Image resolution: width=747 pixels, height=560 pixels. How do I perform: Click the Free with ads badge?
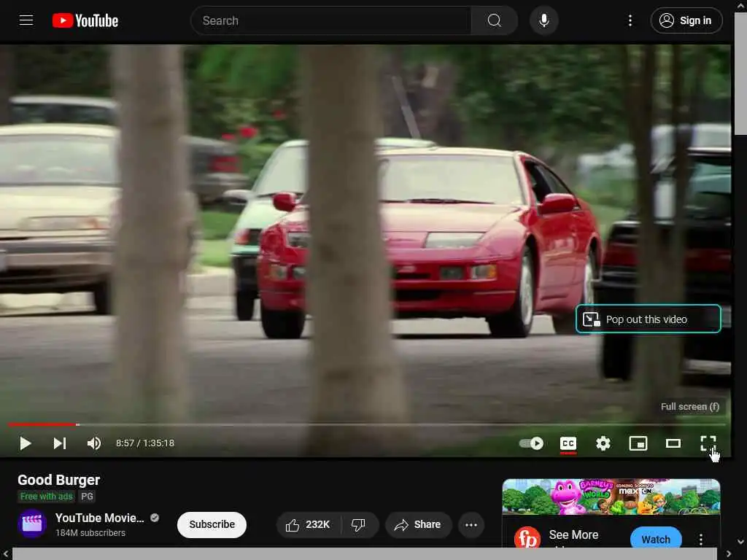(x=46, y=496)
